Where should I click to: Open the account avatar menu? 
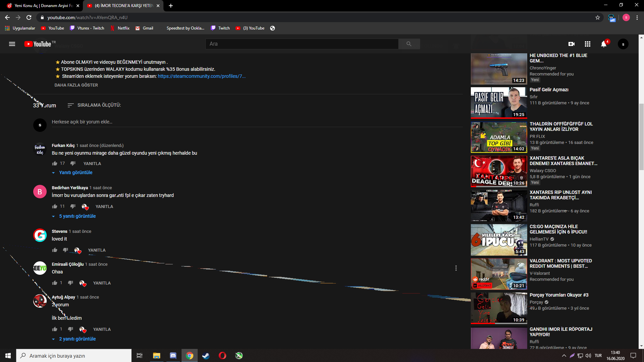(623, 44)
